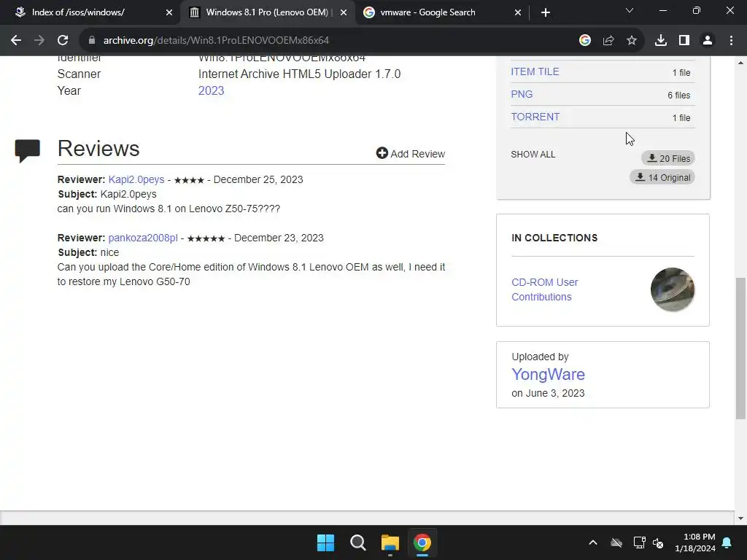Image resolution: width=747 pixels, height=560 pixels.
Task: Click the Reviews speech bubble icon
Action: tap(28, 150)
